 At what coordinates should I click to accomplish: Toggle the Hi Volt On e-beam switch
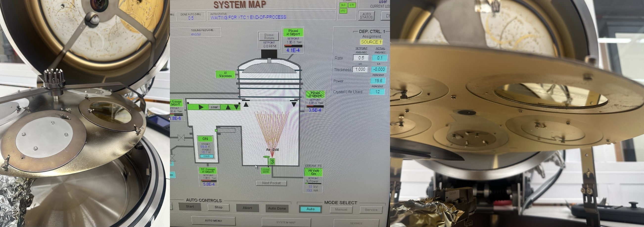[314, 172]
